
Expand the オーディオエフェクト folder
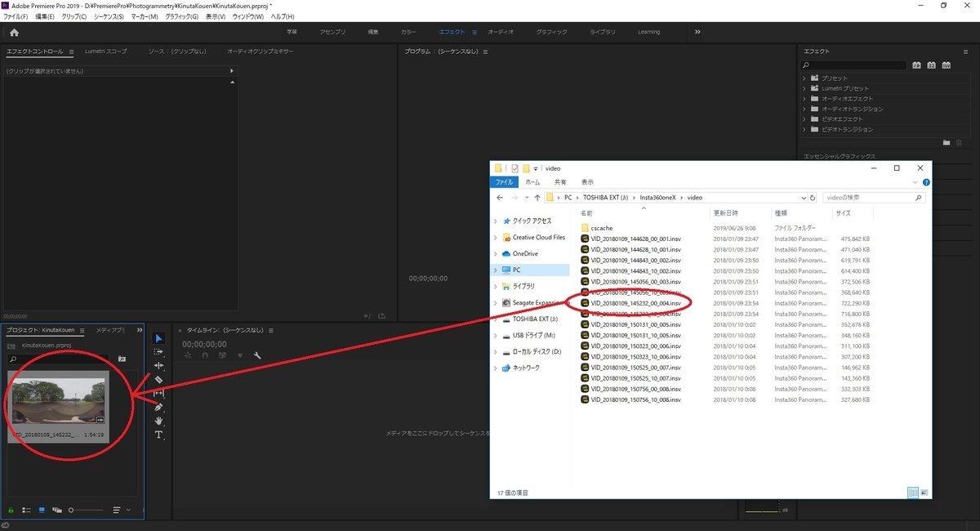coord(804,99)
